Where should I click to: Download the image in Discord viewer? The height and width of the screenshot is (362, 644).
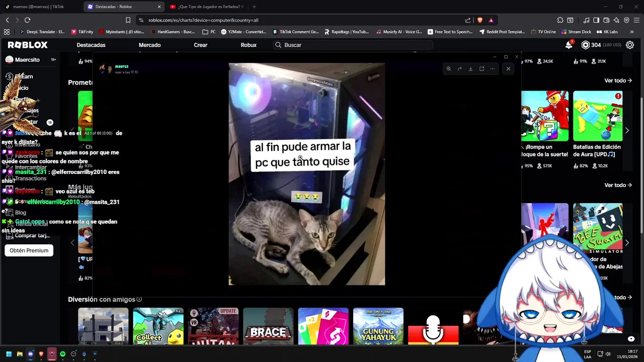(470, 69)
